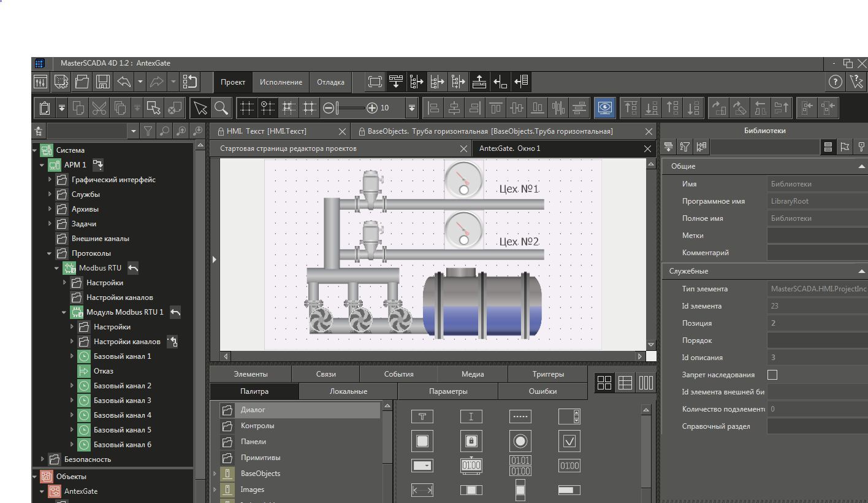Select Базовый канал 3 in the tree
868x503 pixels.
[122, 401]
